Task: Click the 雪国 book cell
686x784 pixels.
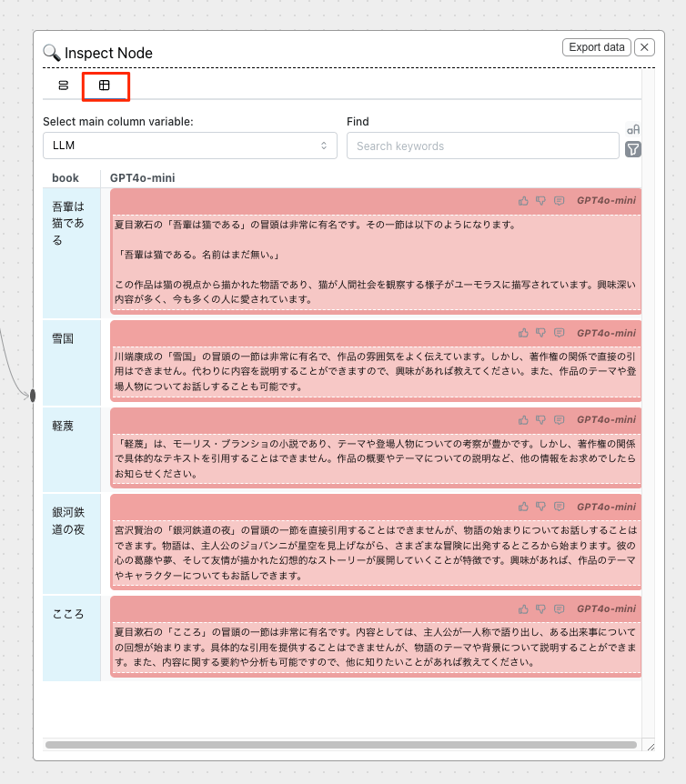Action: click(x=72, y=363)
